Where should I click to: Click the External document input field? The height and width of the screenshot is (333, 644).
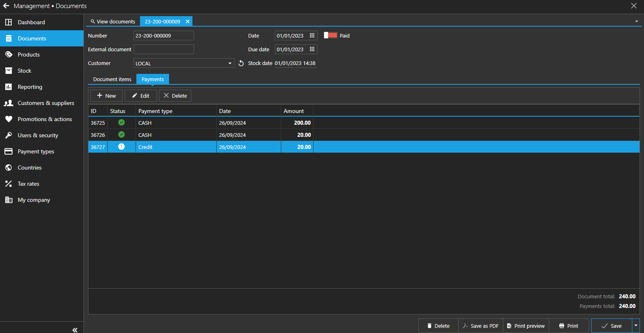163,49
